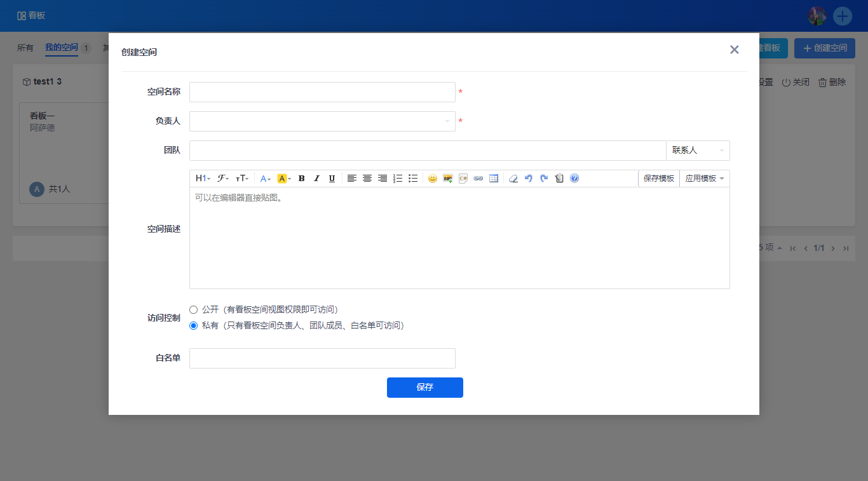Viewport: 868px width, 481px height.
Task: Clear formatting with eraser icon
Action: click(513, 179)
